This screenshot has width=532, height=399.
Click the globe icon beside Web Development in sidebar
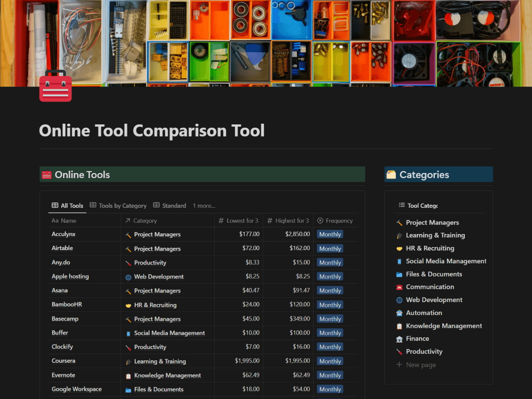pyautogui.click(x=399, y=300)
